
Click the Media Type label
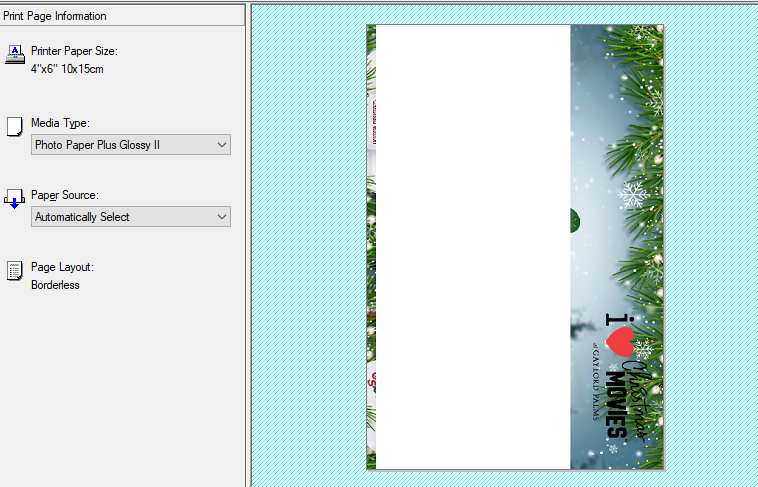click(60, 123)
